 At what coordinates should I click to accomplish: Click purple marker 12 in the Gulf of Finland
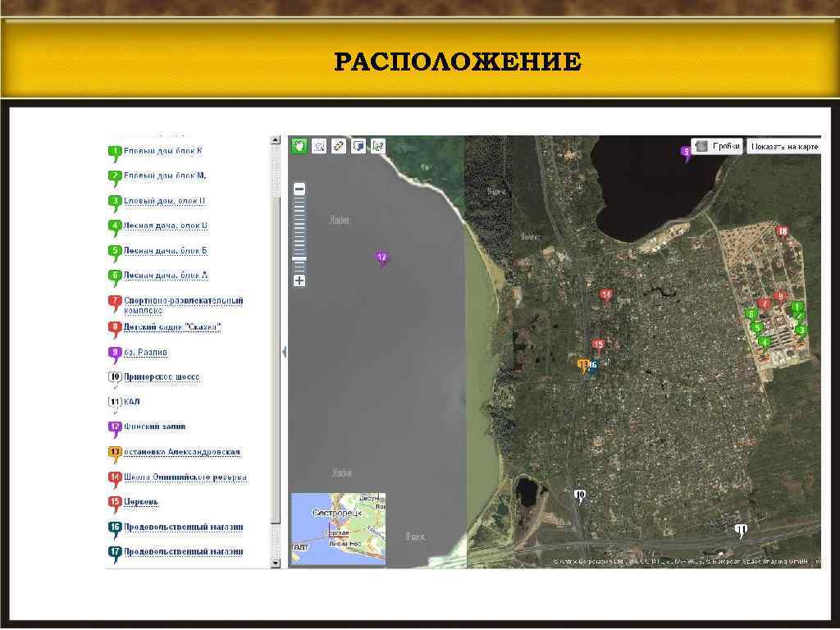coord(382,257)
